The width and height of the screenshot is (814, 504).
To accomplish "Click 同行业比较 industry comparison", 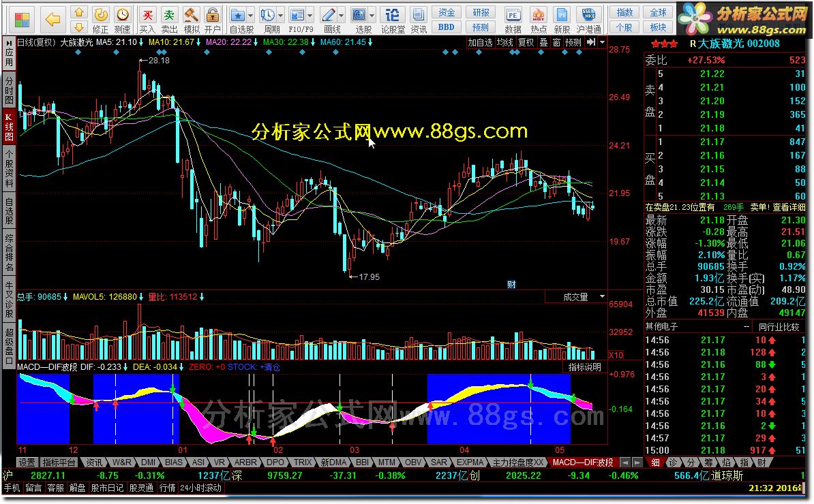I will point(779,327).
